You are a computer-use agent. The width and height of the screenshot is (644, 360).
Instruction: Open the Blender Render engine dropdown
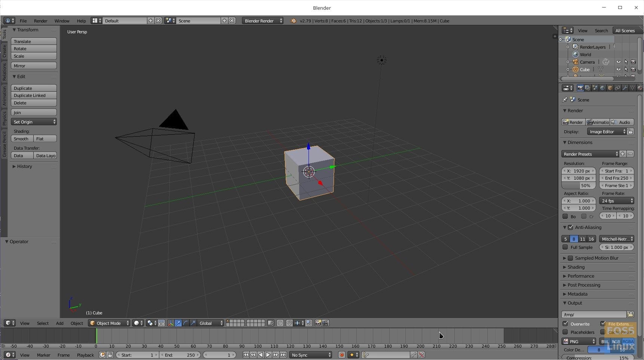coord(263,21)
